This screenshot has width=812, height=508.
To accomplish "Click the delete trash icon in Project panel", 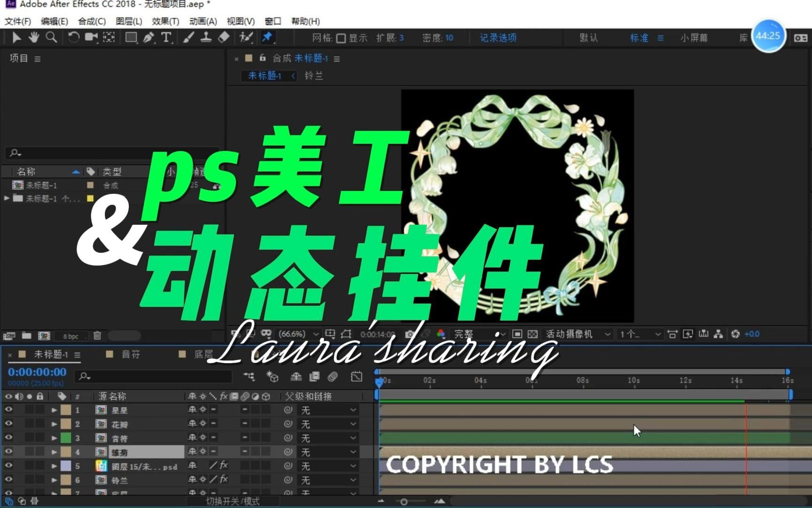I will point(97,335).
